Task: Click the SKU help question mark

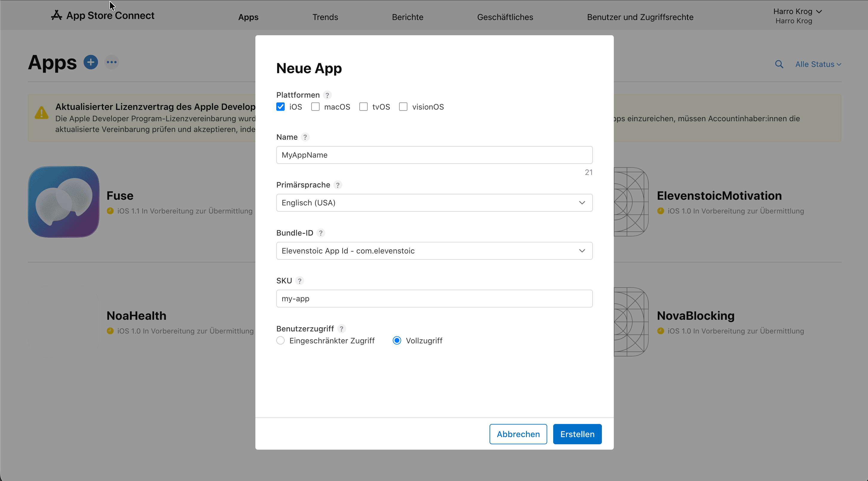Action: [x=300, y=281]
